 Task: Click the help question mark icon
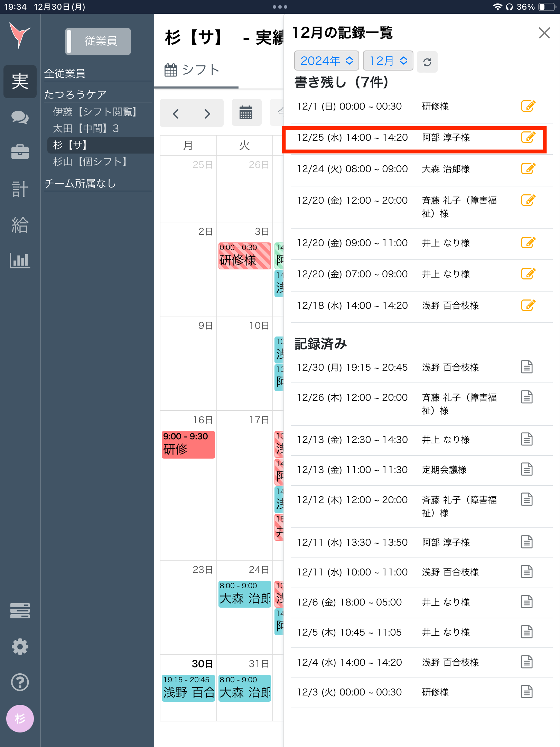pos(20,682)
